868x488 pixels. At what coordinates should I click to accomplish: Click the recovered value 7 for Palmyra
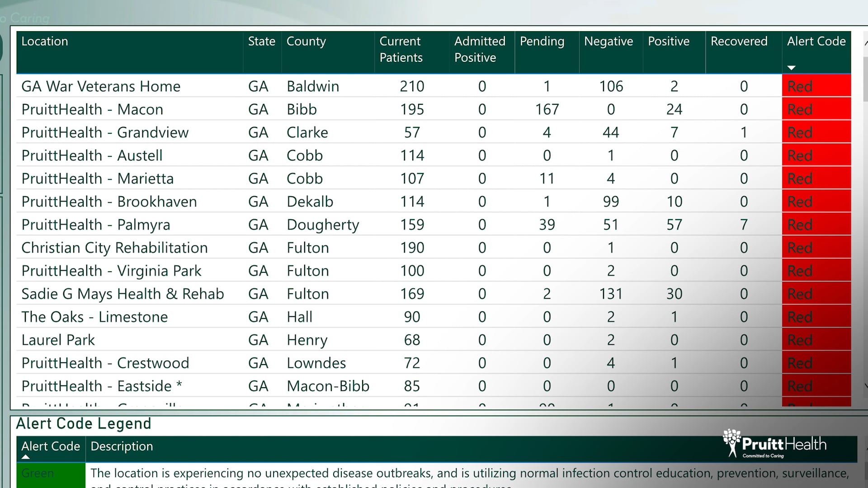(744, 225)
